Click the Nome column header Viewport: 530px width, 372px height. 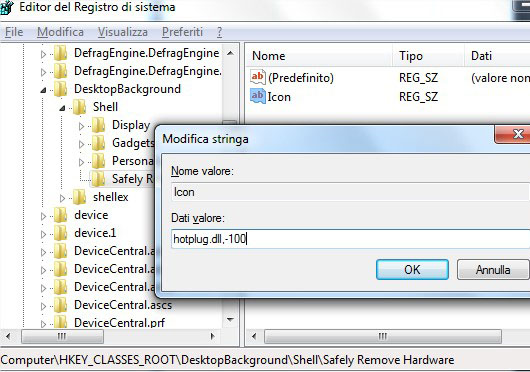[319, 56]
